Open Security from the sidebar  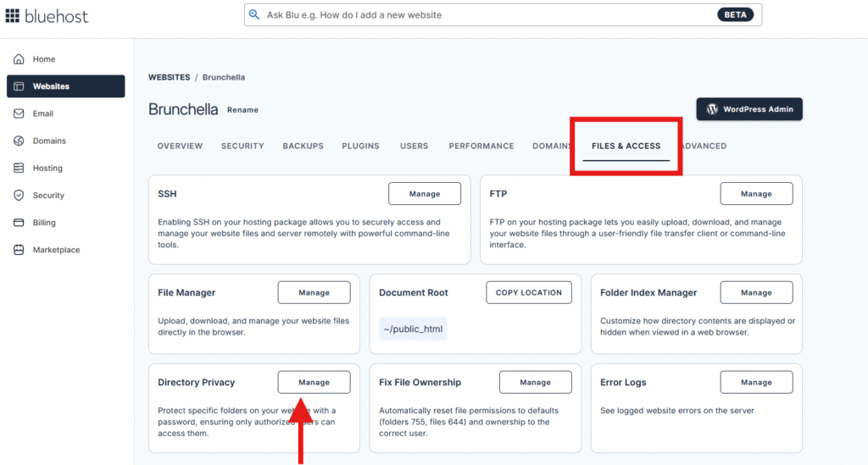66,195
